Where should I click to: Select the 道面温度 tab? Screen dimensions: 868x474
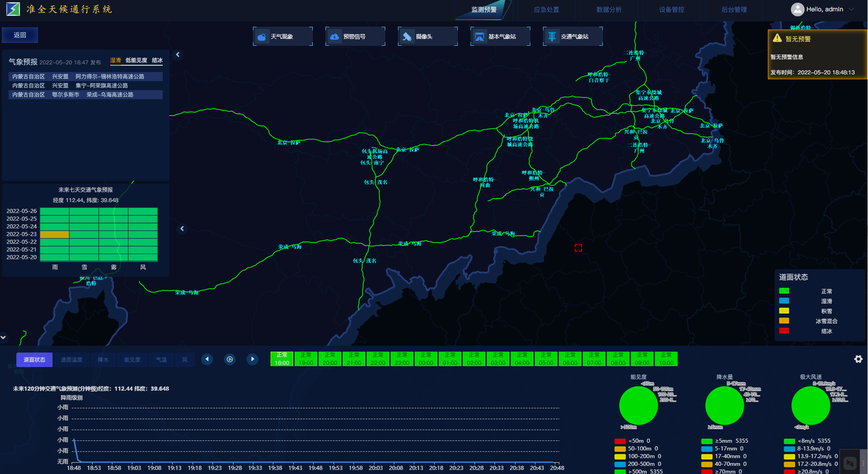pos(72,360)
